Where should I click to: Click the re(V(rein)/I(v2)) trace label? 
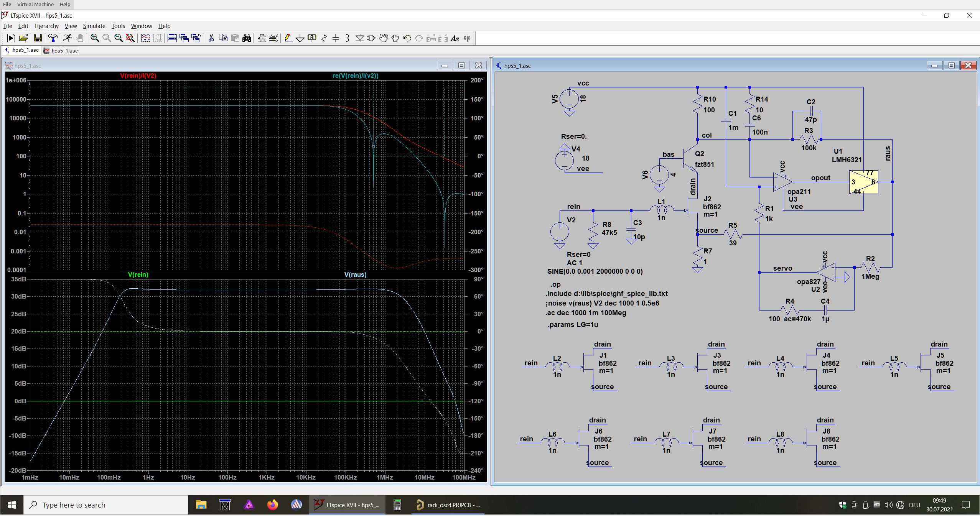(356, 76)
